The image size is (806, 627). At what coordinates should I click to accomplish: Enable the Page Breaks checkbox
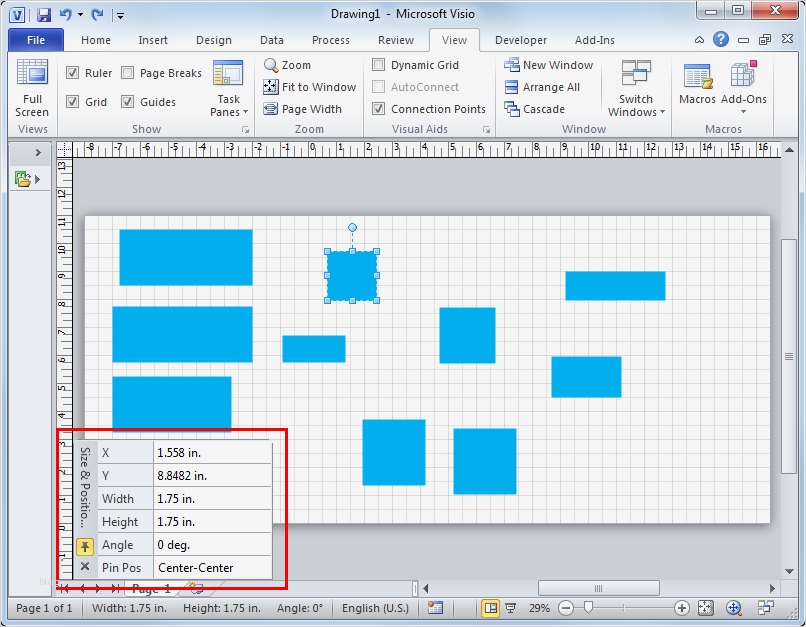127,72
